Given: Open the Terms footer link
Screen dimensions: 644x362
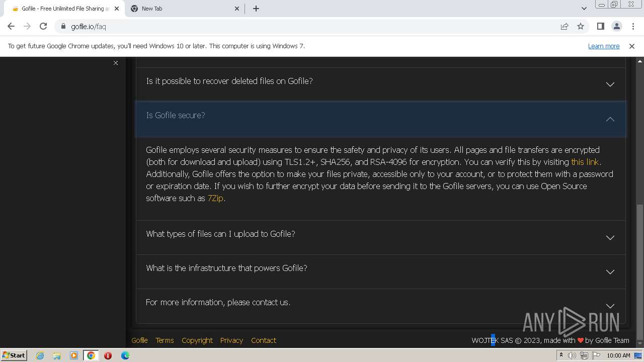Looking at the screenshot, I should [165, 340].
